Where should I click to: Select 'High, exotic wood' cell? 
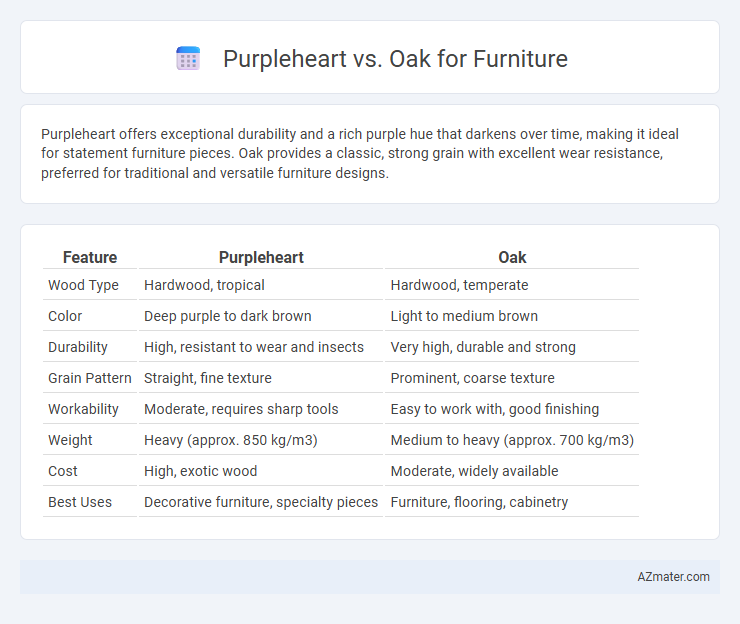201,471
